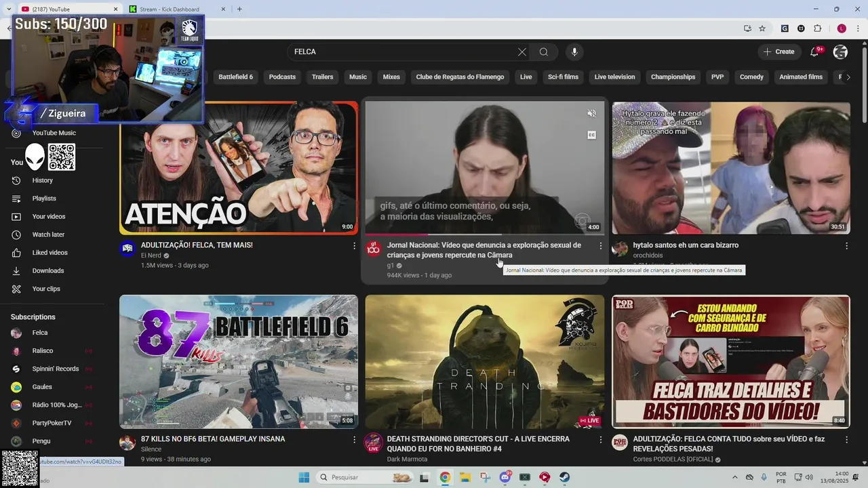Click the taskbar Pesquisar search box

pos(364,477)
